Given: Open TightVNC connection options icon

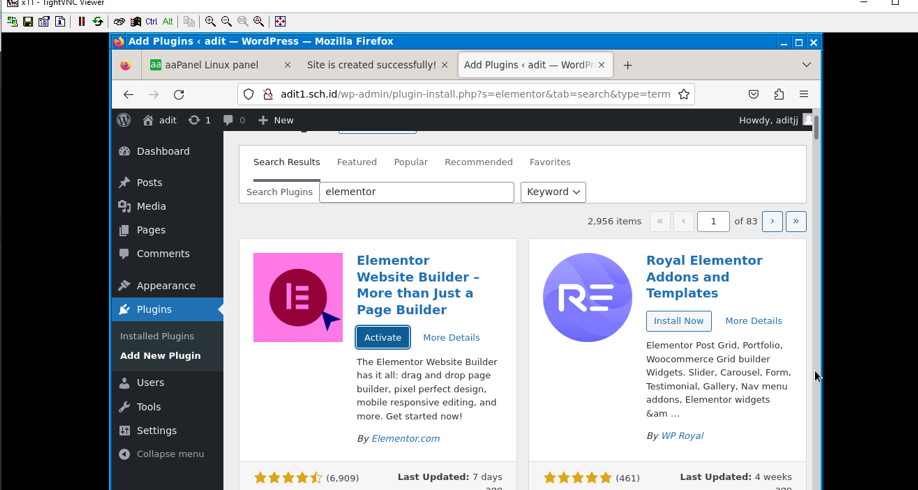Looking at the screenshot, I should point(44,22).
